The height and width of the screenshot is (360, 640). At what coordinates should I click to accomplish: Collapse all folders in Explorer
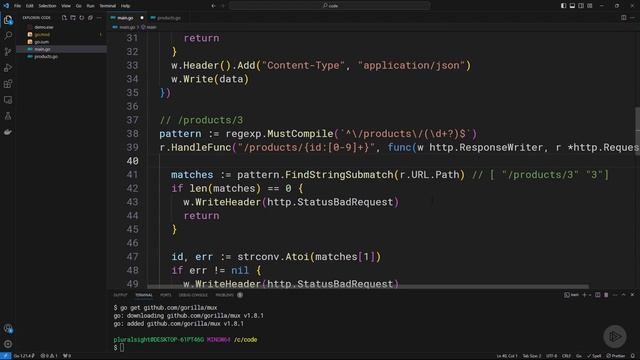click(x=90, y=18)
